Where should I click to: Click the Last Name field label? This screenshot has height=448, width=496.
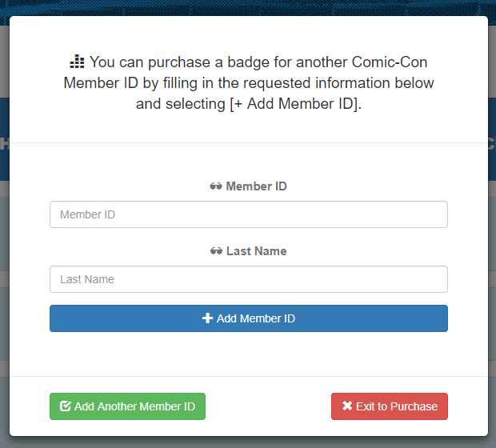click(x=257, y=251)
